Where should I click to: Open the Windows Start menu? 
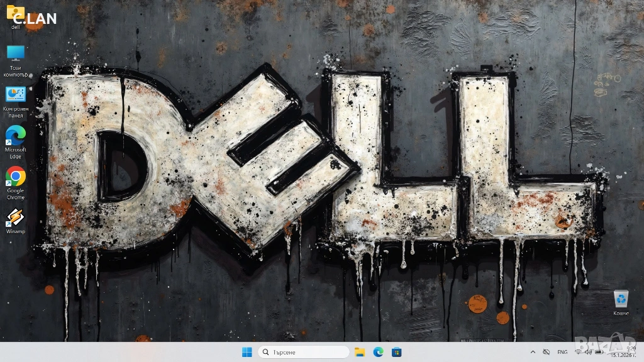(247, 352)
